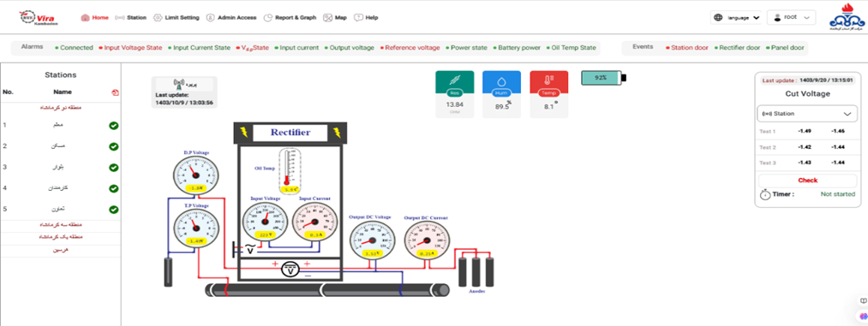Click the Timer stopwatch icon
Image resolution: width=868 pixels, height=326 pixels.
(764, 194)
